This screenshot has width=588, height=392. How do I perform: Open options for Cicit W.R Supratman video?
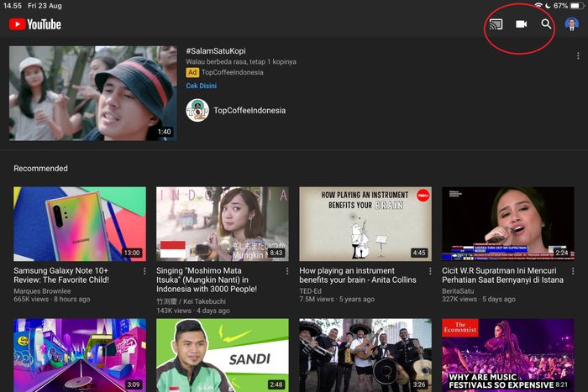[573, 271]
